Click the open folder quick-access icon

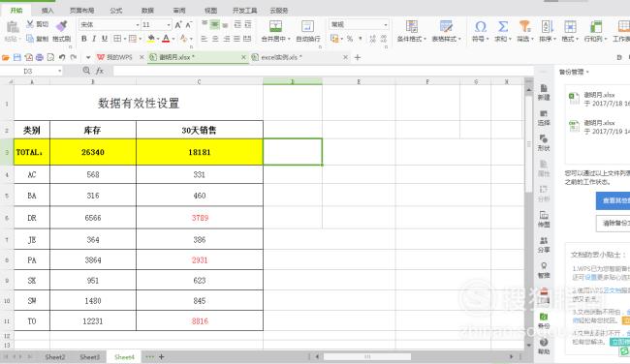(x=6, y=57)
